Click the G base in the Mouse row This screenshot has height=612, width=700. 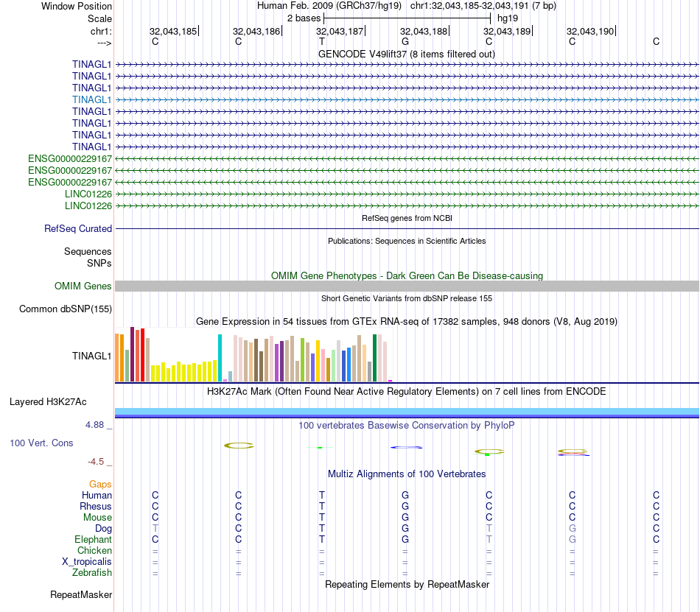point(405,518)
